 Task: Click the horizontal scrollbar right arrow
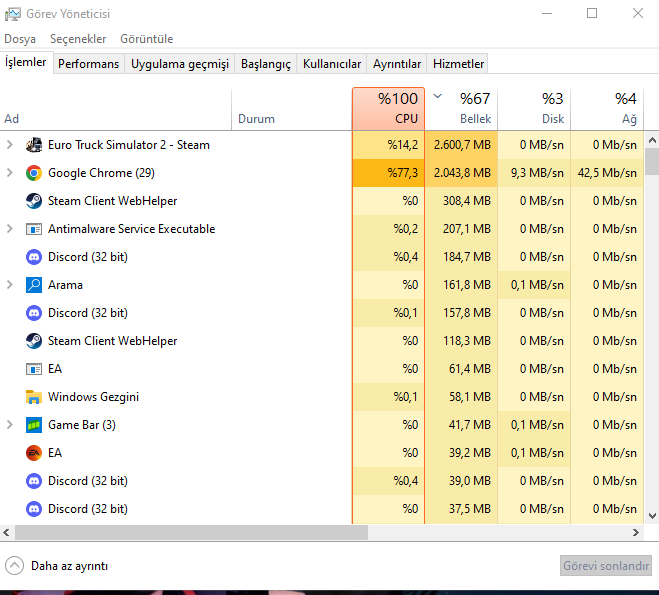(x=635, y=532)
